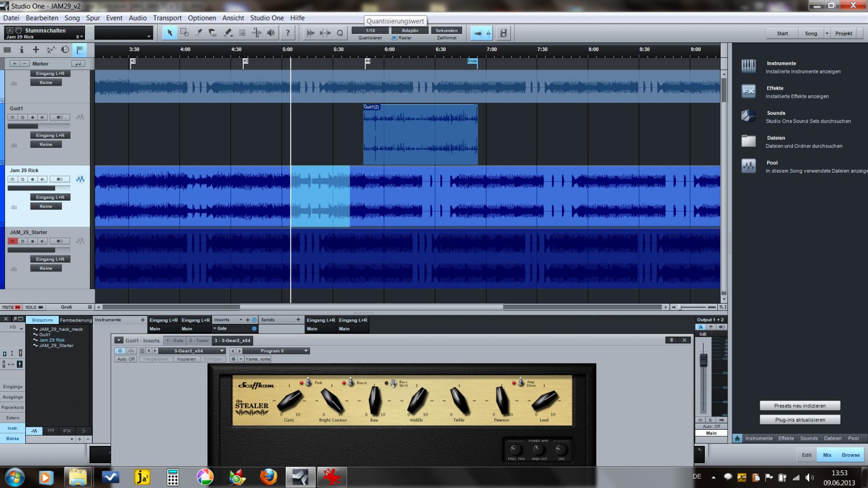The width and height of the screenshot is (868, 488).
Task: Select the Arrow tool
Action: (x=170, y=33)
